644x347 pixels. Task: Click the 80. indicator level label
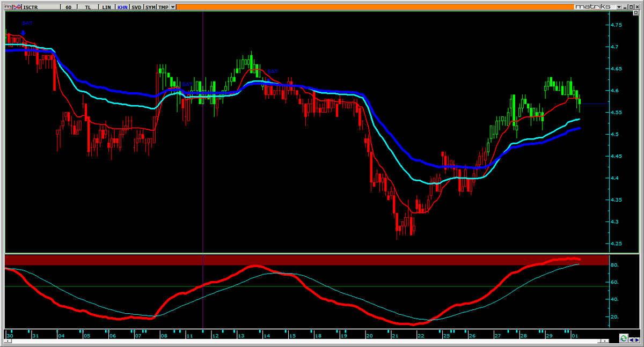click(x=616, y=265)
